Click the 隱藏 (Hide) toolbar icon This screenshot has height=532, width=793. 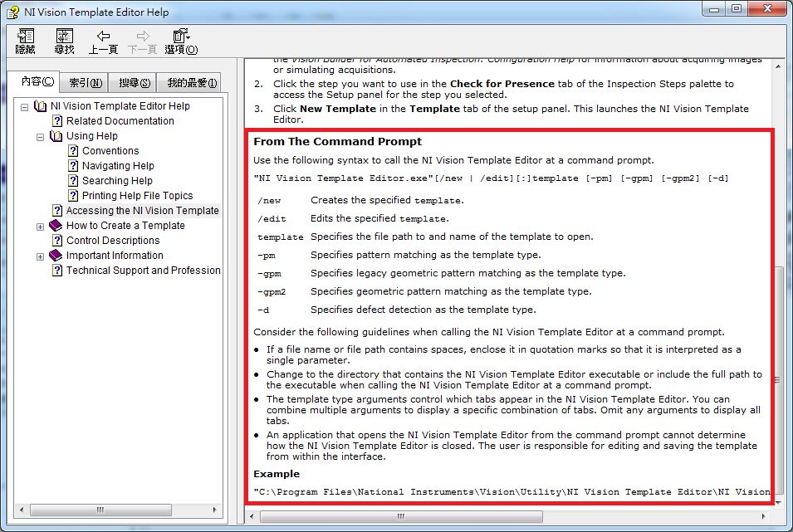(x=25, y=37)
